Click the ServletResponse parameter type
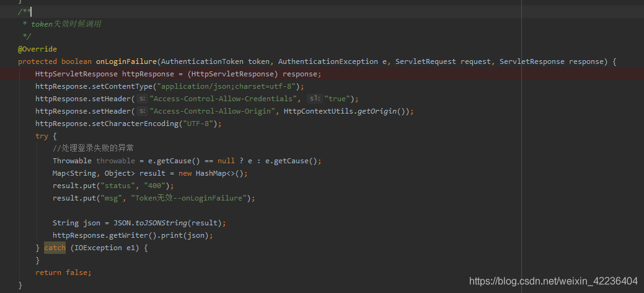644x293 pixels. click(532, 61)
